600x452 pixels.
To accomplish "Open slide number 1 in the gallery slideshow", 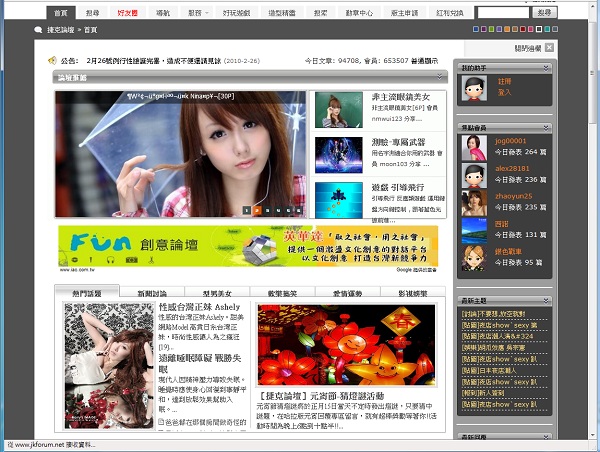I will 247,210.
